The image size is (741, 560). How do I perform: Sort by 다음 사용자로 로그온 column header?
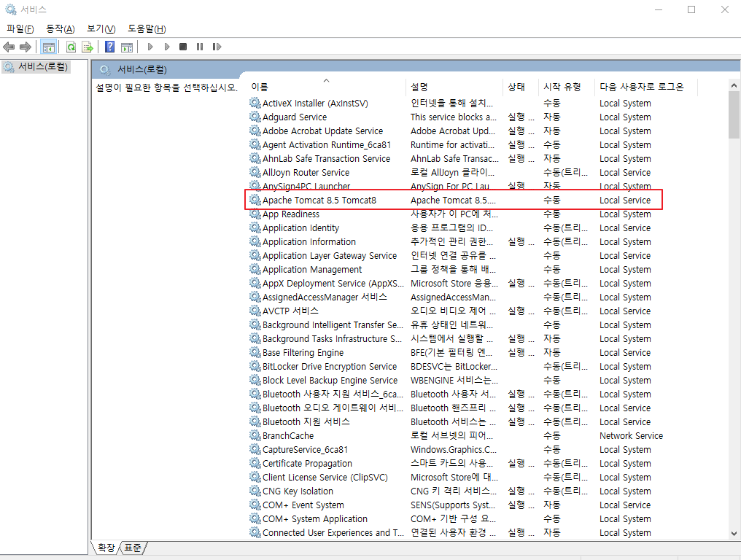coord(646,87)
